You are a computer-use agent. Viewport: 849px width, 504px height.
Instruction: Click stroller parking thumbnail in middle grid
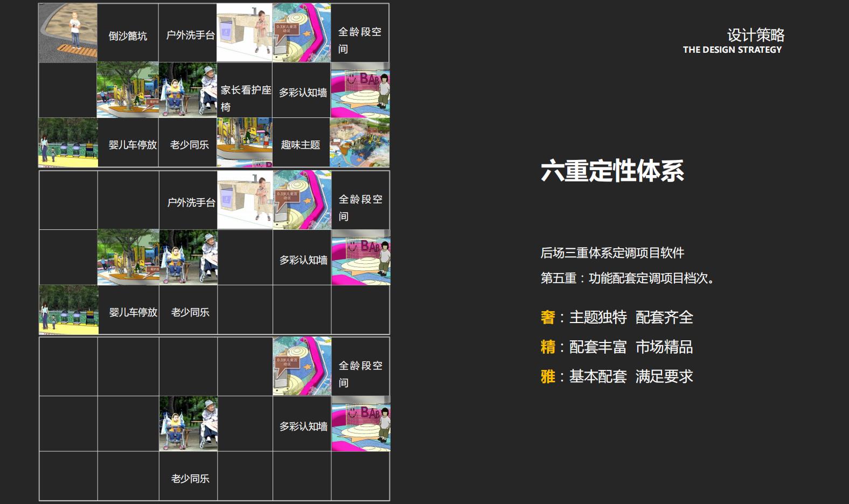point(69,310)
